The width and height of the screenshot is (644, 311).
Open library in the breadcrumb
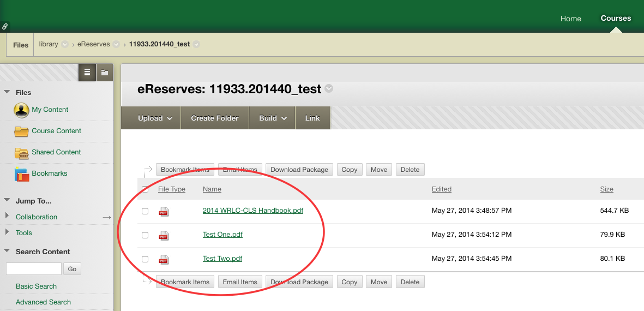49,44
